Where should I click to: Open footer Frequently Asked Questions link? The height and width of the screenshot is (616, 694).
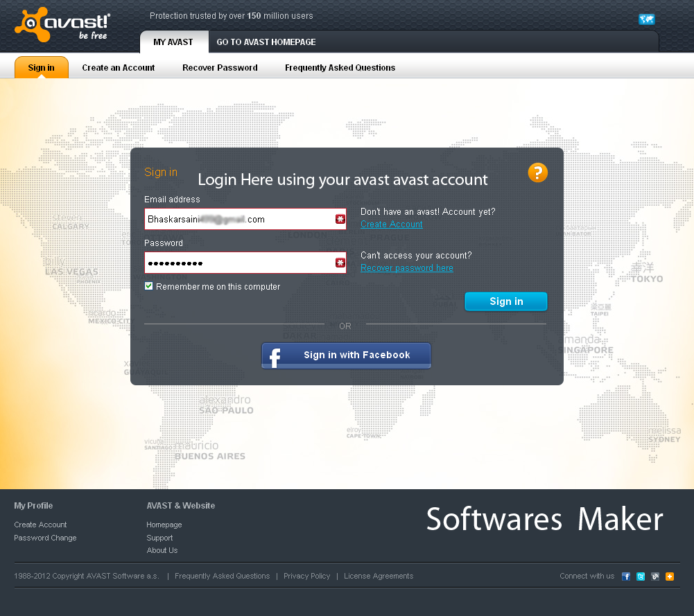222,576
